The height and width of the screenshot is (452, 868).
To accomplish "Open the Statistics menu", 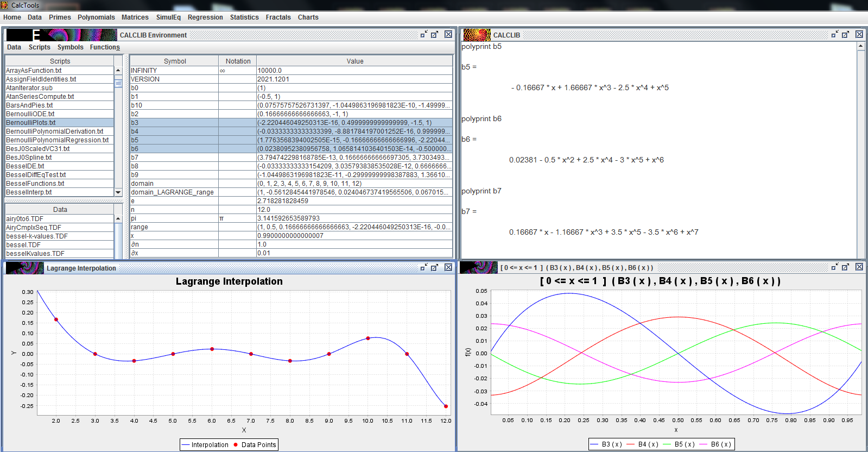I will coord(244,17).
